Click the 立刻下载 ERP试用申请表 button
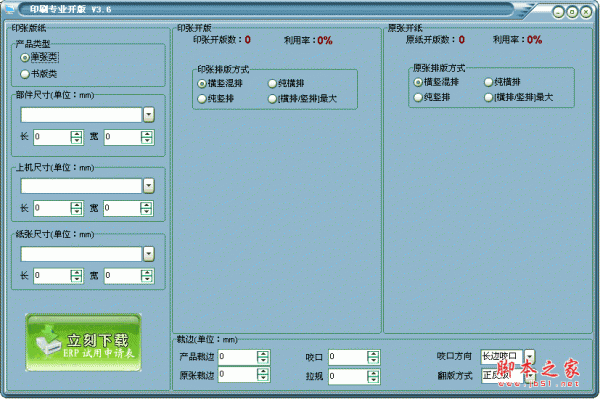The image size is (600, 399). point(83,342)
